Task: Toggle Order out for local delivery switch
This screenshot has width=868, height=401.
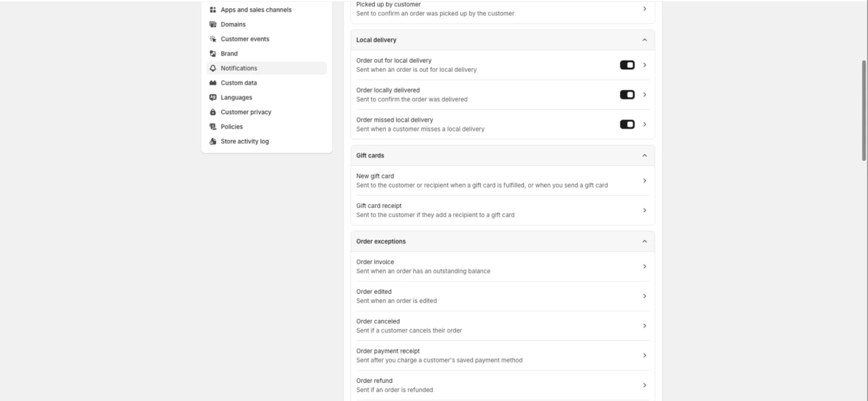Action: tap(627, 65)
